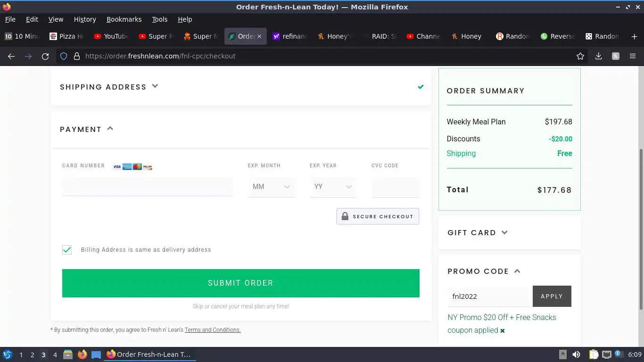Open the Bookmarks menu
The image size is (644, 362).
pyautogui.click(x=124, y=19)
